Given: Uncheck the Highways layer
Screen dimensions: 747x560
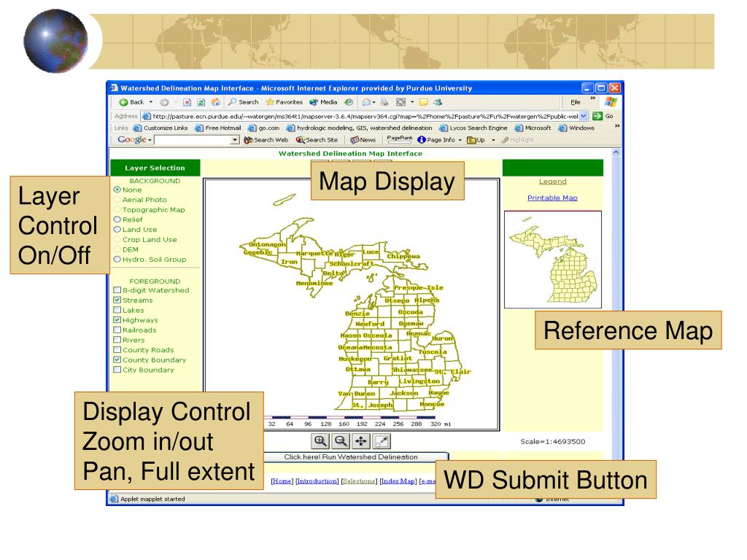Looking at the screenshot, I should point(117,320).
